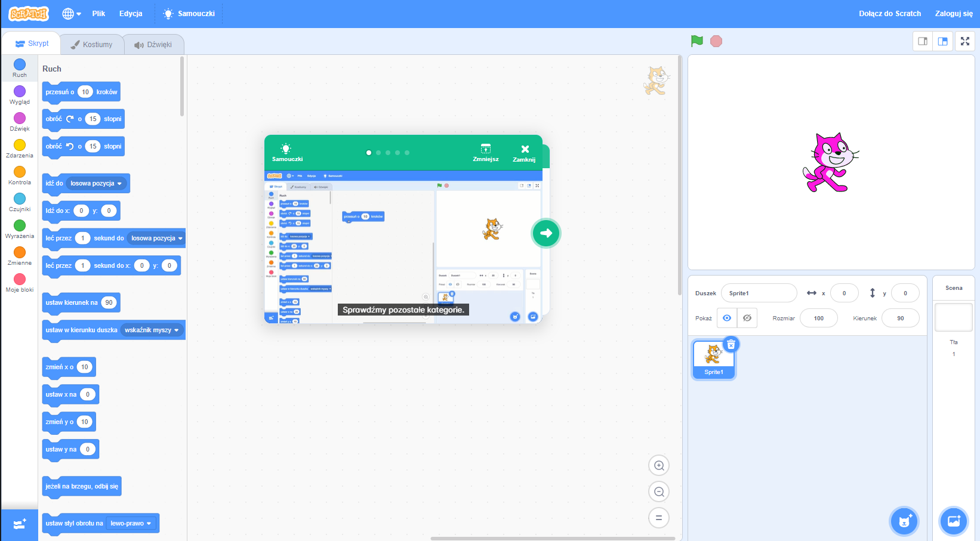Select the yellow Zdarzenia category circle
Viewport: 980px width, 541px height.
(x=20, y=145)
